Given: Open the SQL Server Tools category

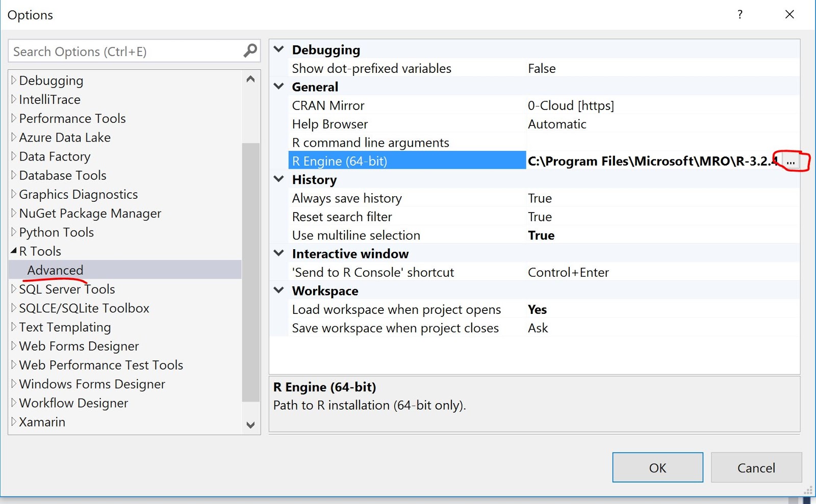Looking at the screenshot, I should click(66, 289).
